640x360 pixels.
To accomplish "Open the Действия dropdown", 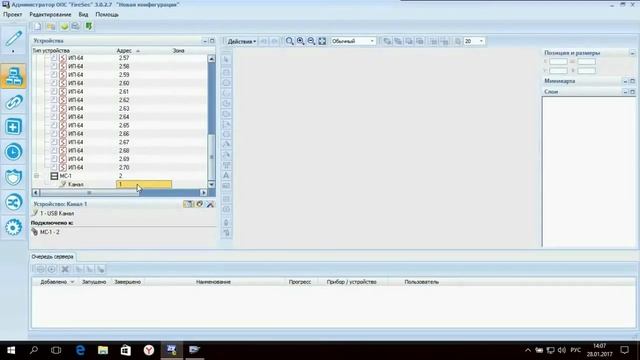I will point(242,41).
